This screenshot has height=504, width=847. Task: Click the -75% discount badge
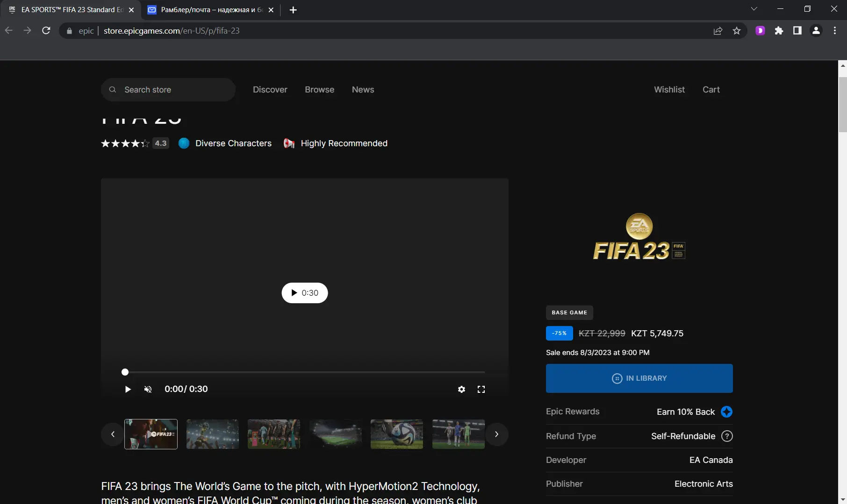coord(560,334)
